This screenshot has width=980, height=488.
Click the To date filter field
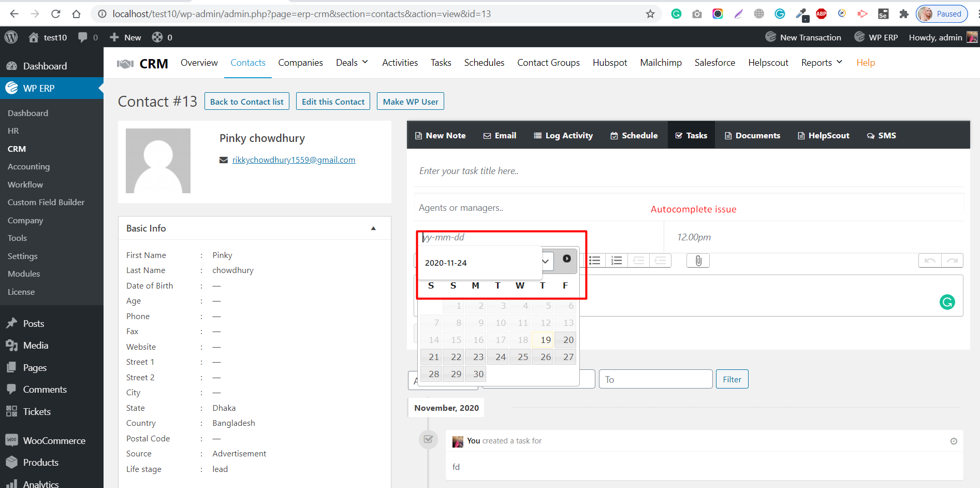(655, 379)
